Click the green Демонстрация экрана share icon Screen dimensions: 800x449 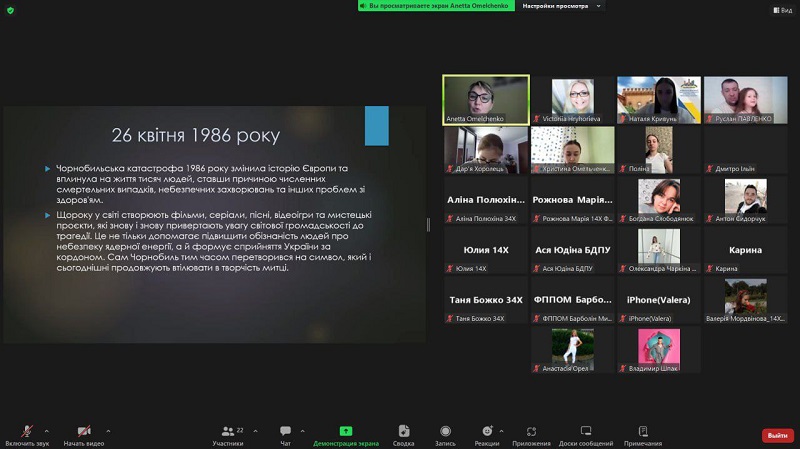coord(346,430)
